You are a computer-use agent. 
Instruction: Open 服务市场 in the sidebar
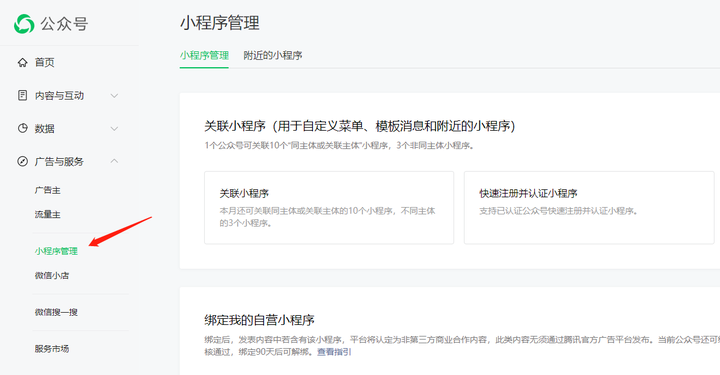tap(52, 349)
